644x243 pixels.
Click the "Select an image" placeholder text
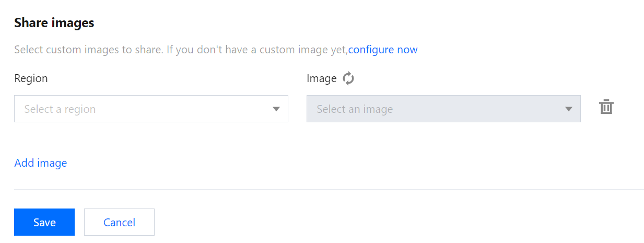355,109
